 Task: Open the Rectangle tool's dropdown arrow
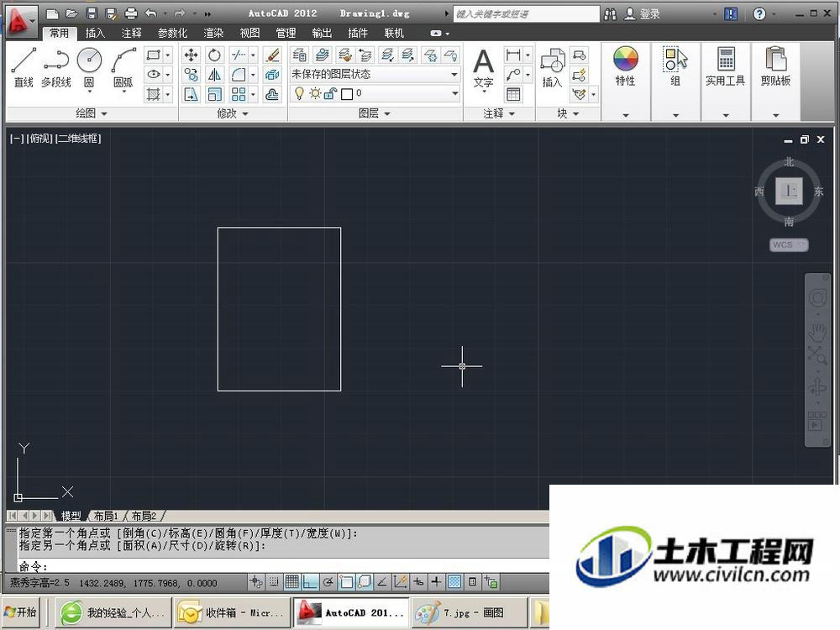(x=168, y=55)
